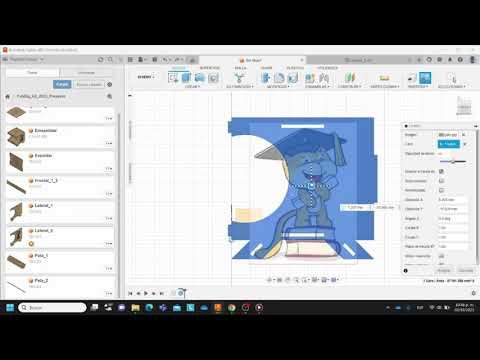Toggle the second checkbox in the dialog
Screen dimensions: 480x360
tap(441, 181)
